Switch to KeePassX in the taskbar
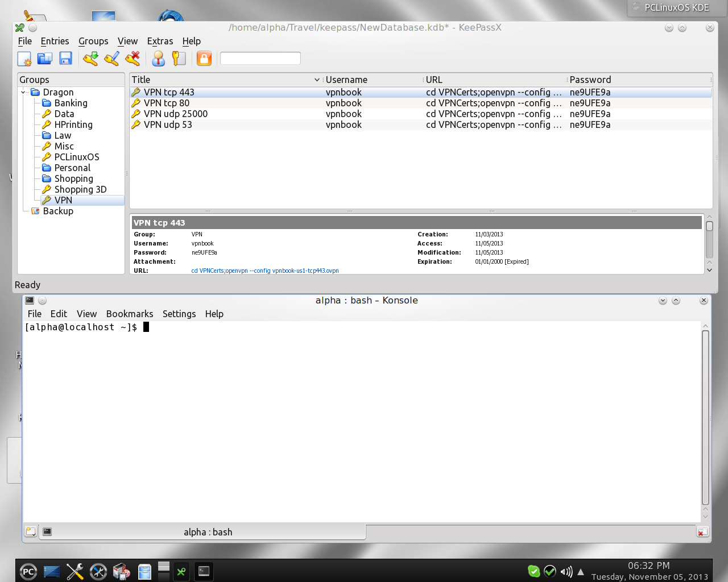Image resolution: width=728 pixels, height=582 pixels. 181,571
